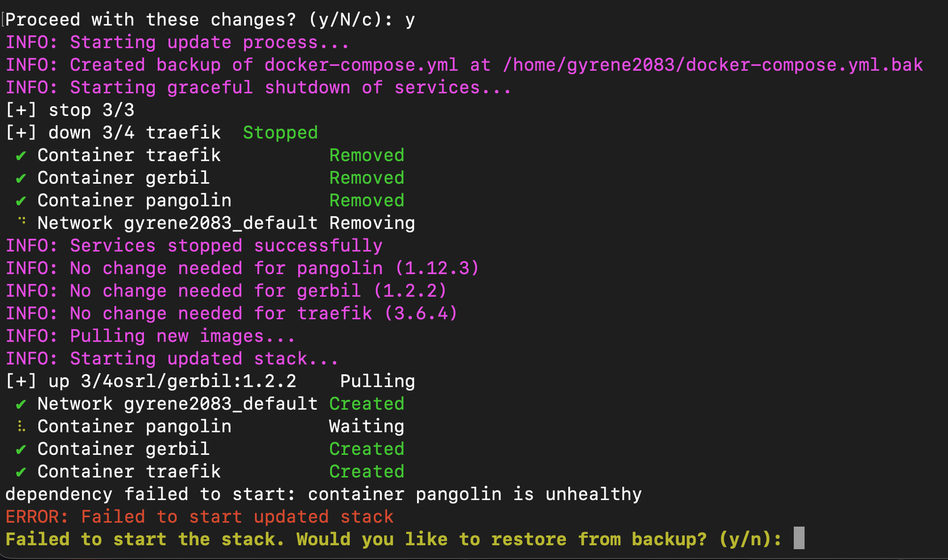Viewport: 948px width, 560px height.
Task: Click the checkmark beside removed gerbil container
Action: 21,178
